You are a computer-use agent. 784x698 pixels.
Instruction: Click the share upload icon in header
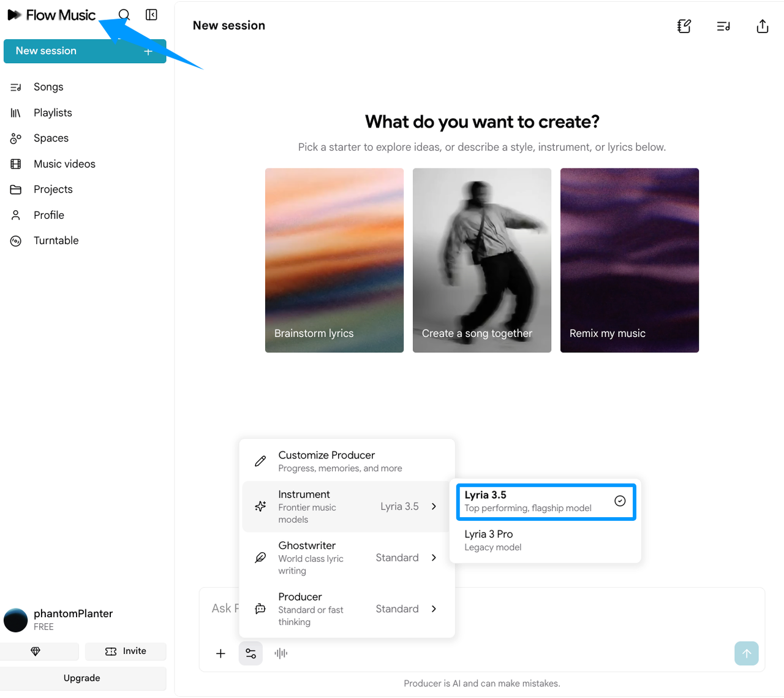pyautogui.click(x=763, y=26)
